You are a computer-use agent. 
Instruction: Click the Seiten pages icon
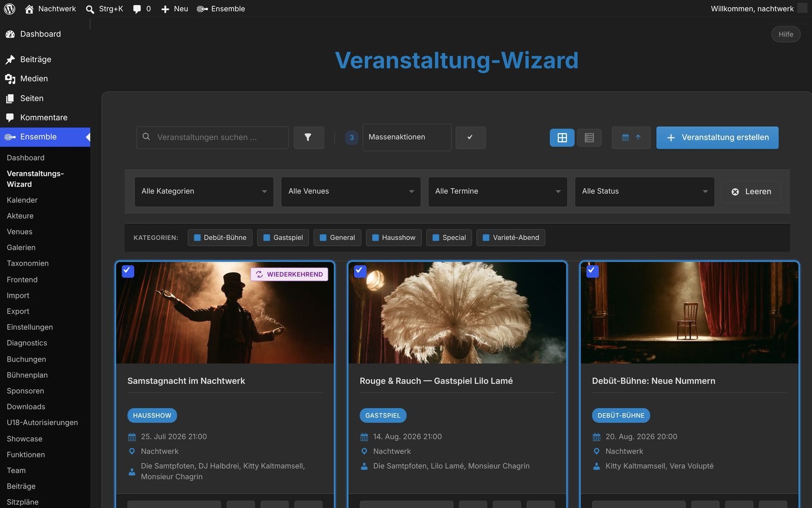(10, 98)
